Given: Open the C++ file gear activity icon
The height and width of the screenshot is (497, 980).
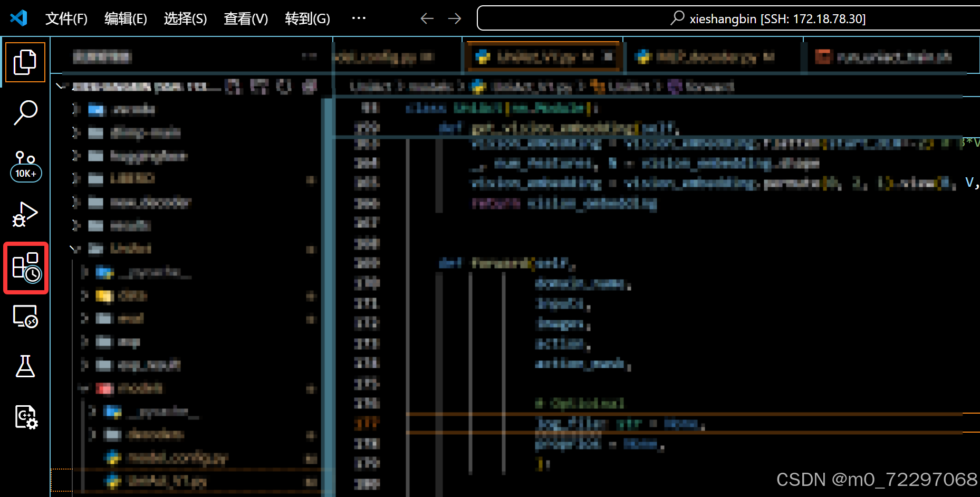Looking at the screenshot, I should point(26,417).
